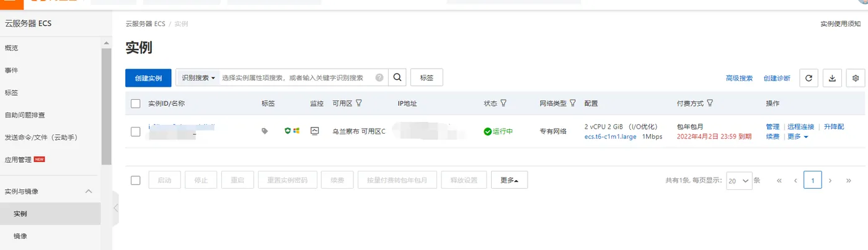Focus the instance search input field

(298, 78)
